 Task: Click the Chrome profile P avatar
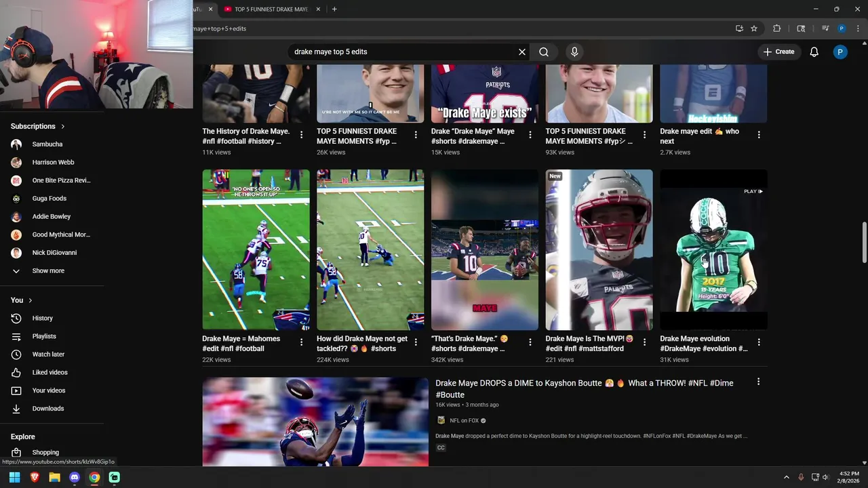pyautogui.click(x=842, y=28)
